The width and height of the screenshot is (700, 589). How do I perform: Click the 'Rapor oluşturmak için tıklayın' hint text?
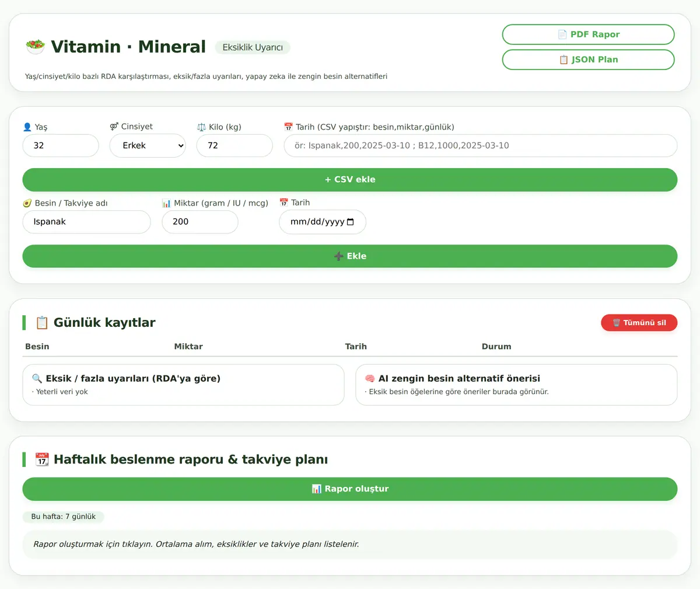tap(196, 544)
